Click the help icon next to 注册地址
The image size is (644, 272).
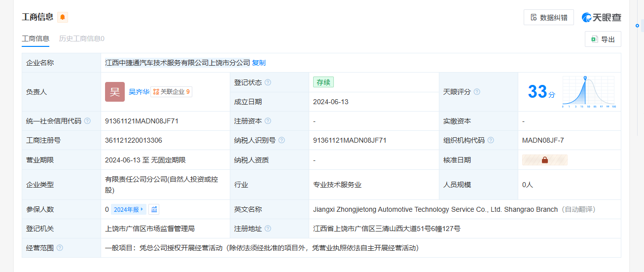[x=268, y=229]
